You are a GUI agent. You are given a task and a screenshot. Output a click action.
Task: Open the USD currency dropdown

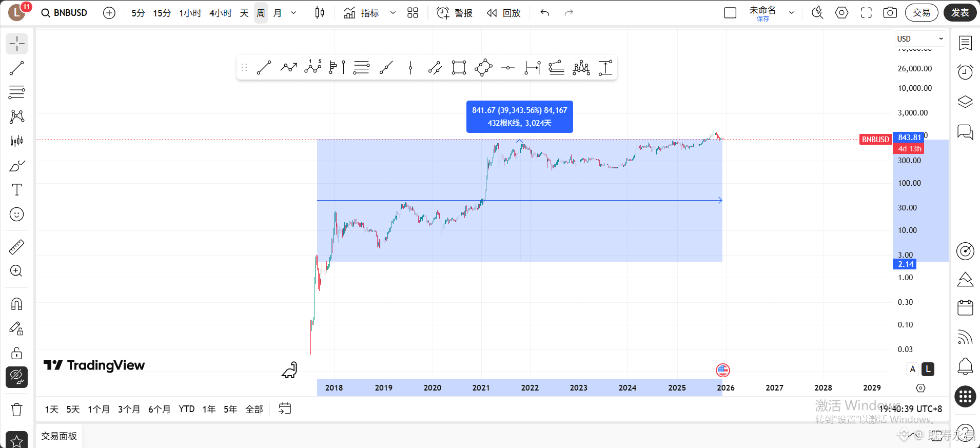920,39
